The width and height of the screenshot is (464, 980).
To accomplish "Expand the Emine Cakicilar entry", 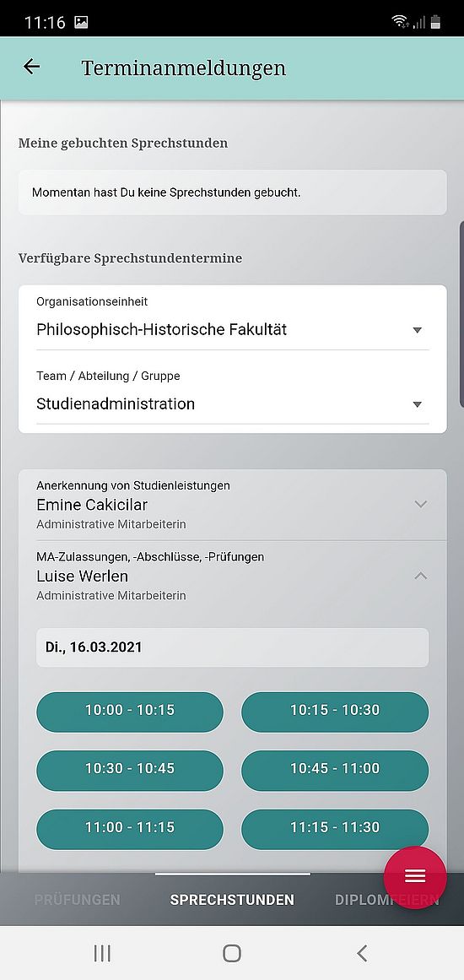I will coord(232,505).
